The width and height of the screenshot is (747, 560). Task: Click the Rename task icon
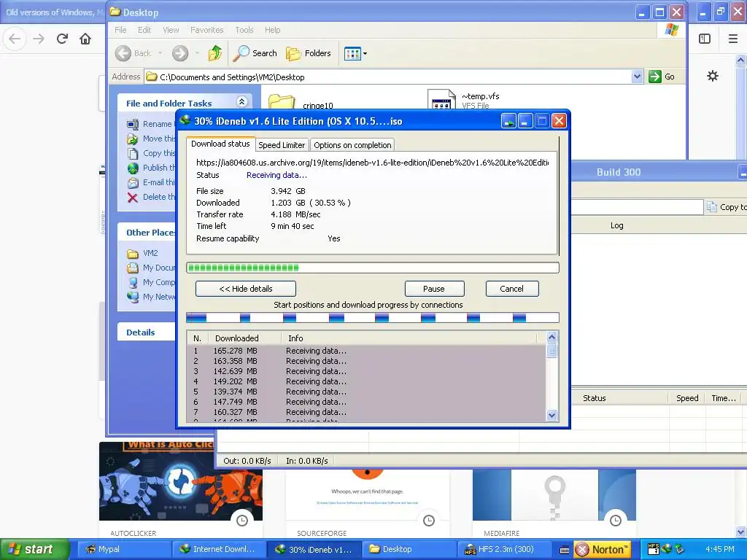pyautogui.click(x=133, y=124)
